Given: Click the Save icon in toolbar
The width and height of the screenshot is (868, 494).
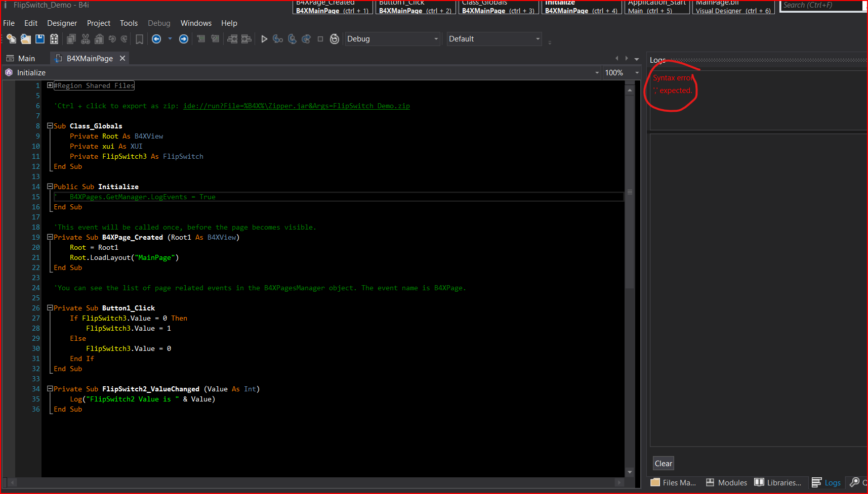Looking at the screenshot, I should point(40,39).
